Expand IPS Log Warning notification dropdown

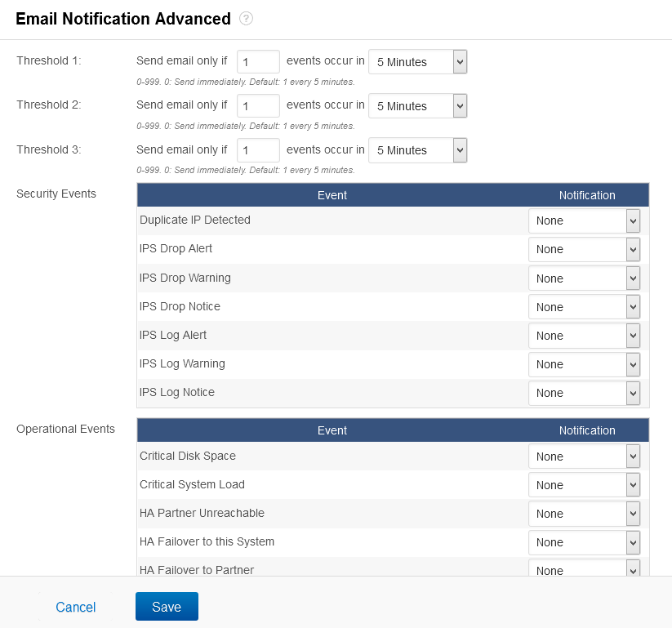pyautogui.click(x=584, y=364)
